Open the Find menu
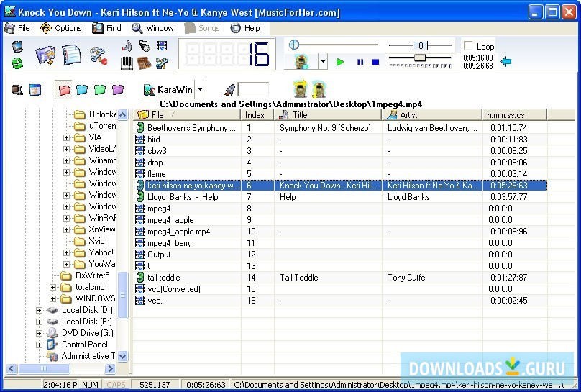Viewport: 581px width, 392px height. [106, 28]
